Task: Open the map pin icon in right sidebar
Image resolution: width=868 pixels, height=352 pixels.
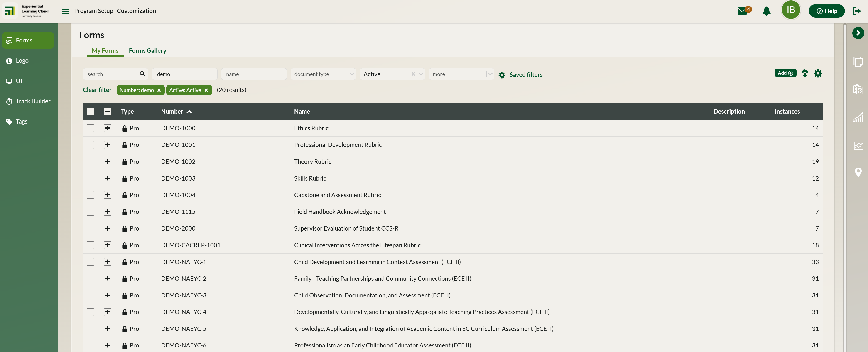Action: (858, 172)
